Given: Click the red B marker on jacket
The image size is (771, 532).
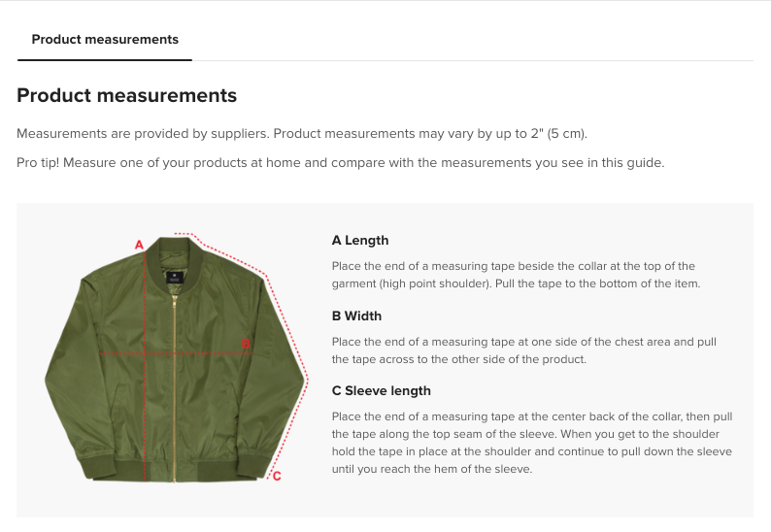Looking at the screenshot, I should pyautogui.click(x=246, y=344).
